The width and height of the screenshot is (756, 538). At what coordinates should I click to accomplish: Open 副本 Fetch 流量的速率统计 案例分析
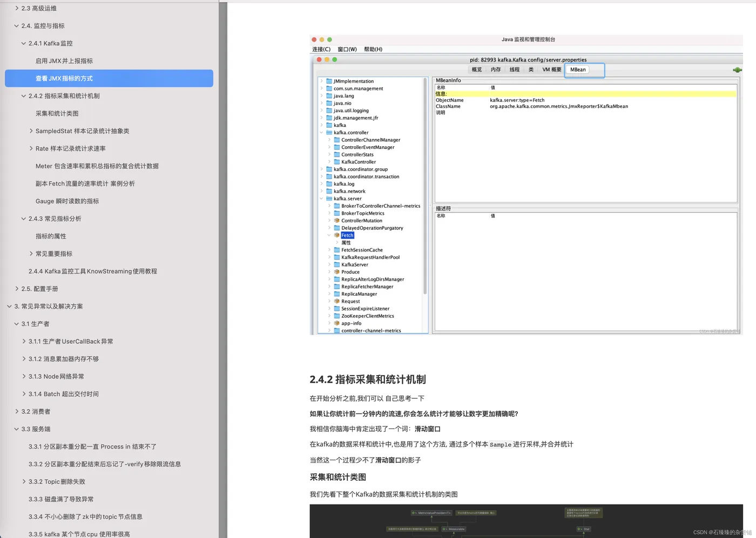[x=85, y=183]
